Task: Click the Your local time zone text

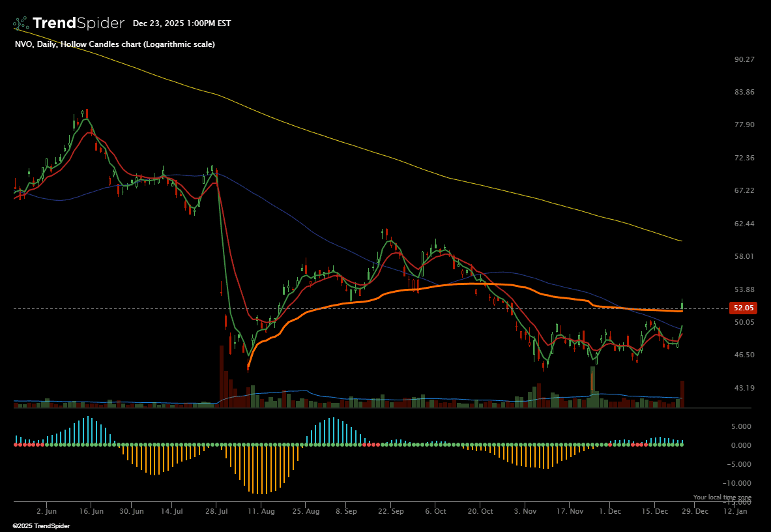Action: 722,497
